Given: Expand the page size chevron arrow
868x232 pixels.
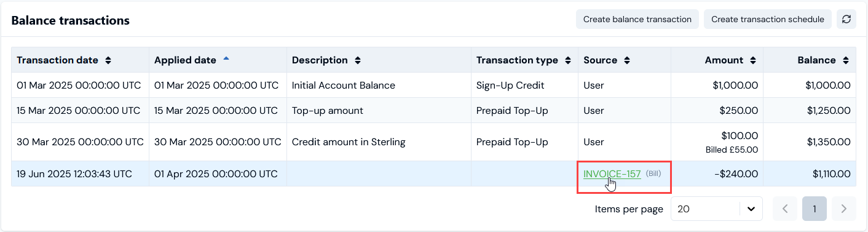Looking at the screenshot, I should pos(751,209).
